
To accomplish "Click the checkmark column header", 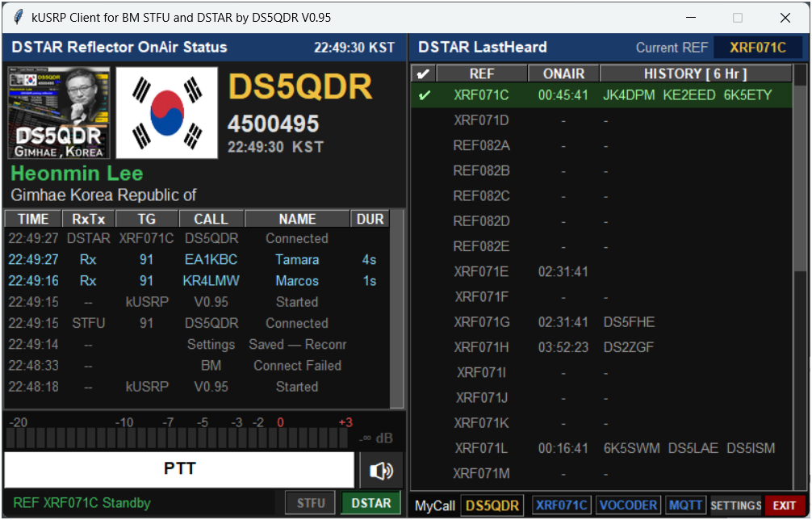I will coord(423,73).
